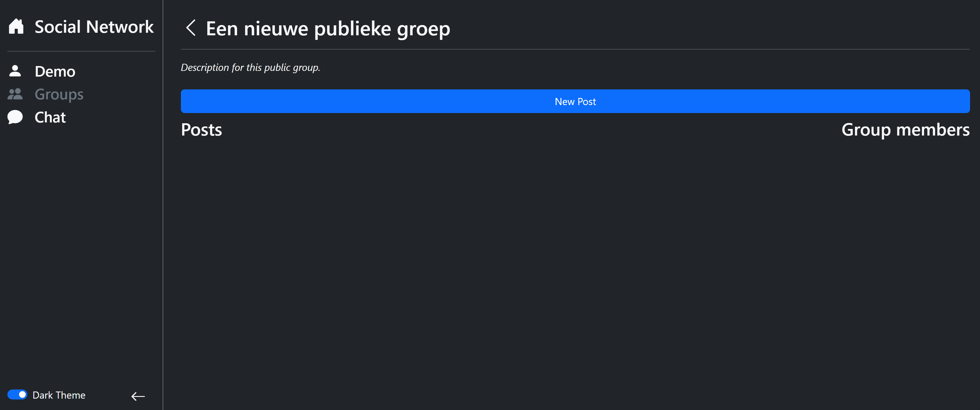This screenshot has width=980, height=410.
Task: Disable the Dark Theme switch
Action: coord(17,395)
